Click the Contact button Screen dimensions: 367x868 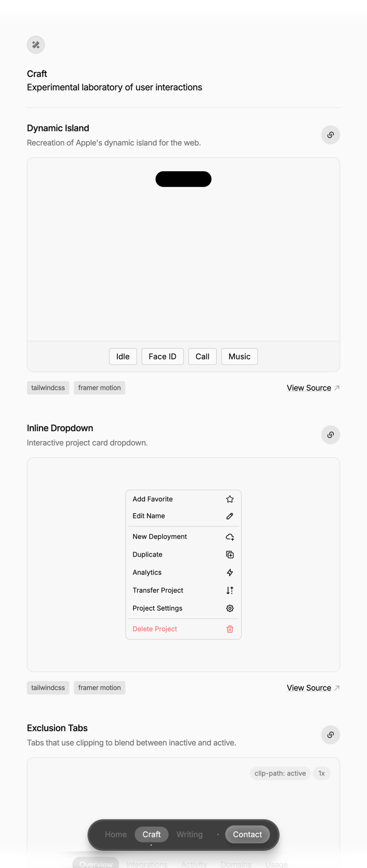coord(247,835)
